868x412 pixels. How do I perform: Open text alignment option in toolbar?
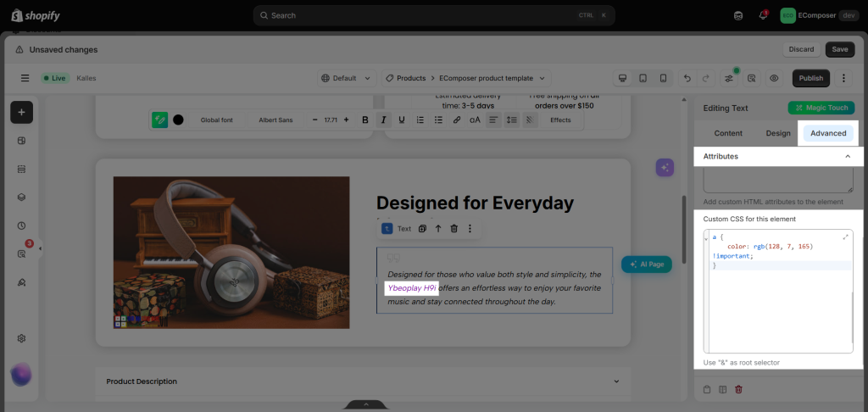pos(493,120)
